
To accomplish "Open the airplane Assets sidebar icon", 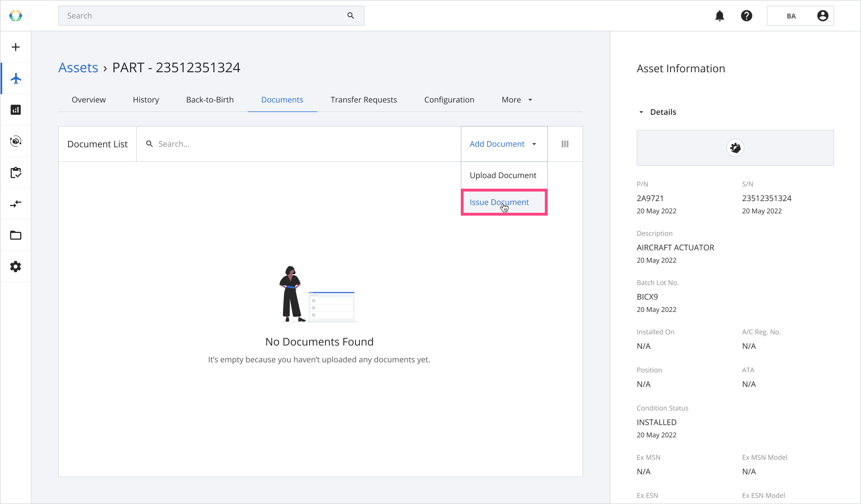I will (x=16, y=78).
